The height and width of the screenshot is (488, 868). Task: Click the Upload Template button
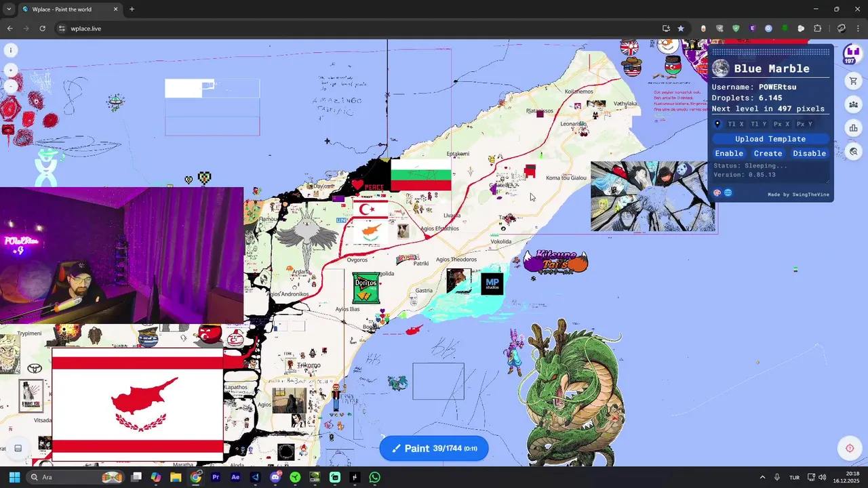(770, 139)
